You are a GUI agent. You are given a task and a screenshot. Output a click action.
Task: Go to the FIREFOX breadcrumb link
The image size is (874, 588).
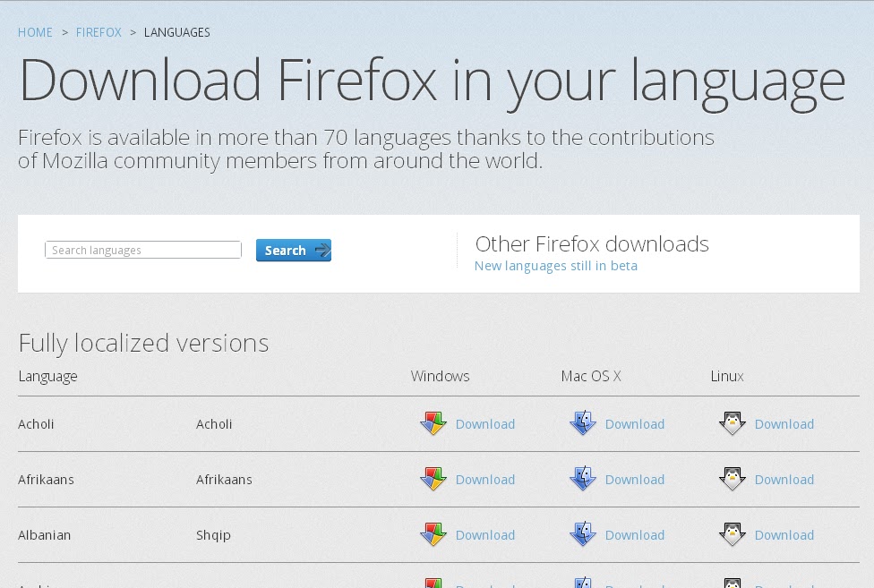[x=99, y=32]
